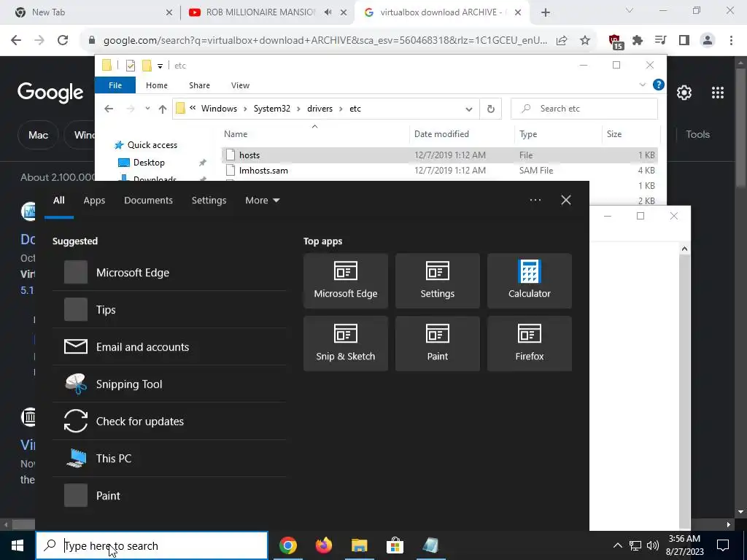Select the Documents search filter tab
This screenshot has height=560, width=747.
pyautogui.click(x=148, y=200)
